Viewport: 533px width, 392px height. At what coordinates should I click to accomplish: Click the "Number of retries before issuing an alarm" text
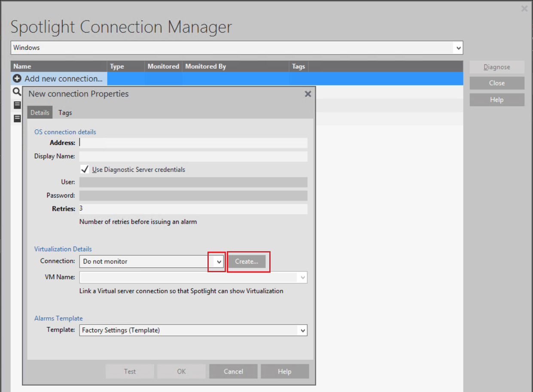coord(138,222)
